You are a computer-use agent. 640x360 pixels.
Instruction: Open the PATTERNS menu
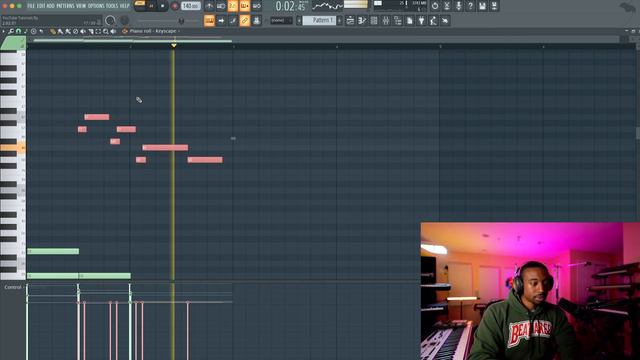point(65,6)
